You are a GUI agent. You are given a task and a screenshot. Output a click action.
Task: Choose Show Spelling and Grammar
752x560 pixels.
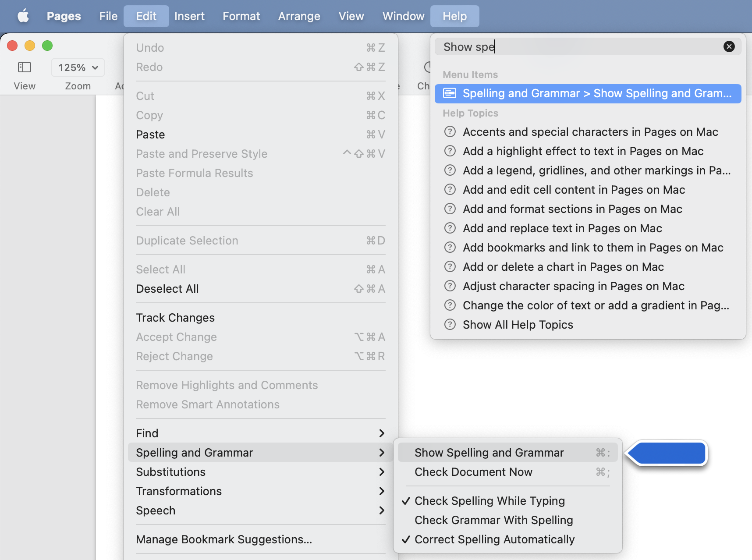tap(508, 453)
